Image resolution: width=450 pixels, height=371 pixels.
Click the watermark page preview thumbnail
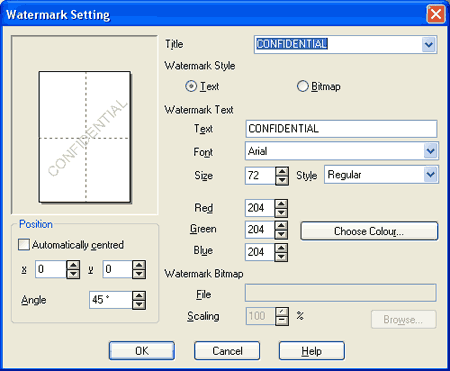85,137
